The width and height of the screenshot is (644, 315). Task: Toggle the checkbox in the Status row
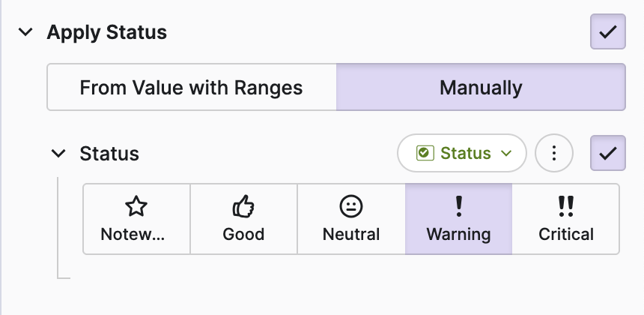point(607,153)
